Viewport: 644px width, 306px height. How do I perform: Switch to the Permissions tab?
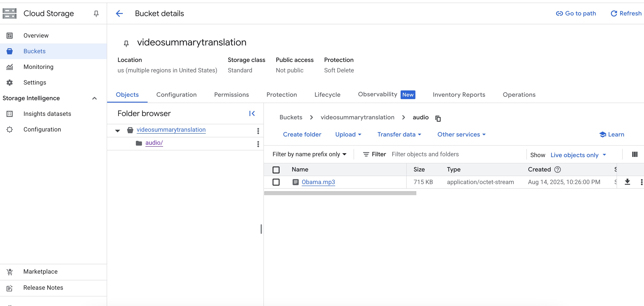pyautogui.click(x=231, y=95)
